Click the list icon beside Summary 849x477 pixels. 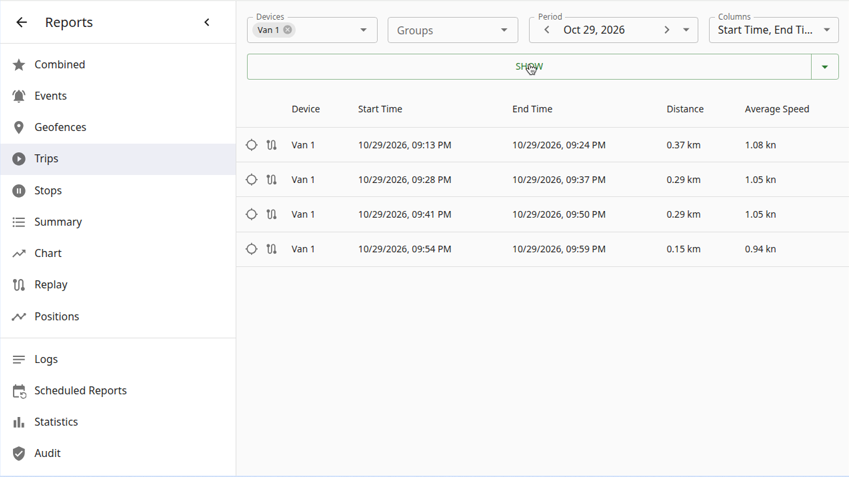tap(19, 222)
